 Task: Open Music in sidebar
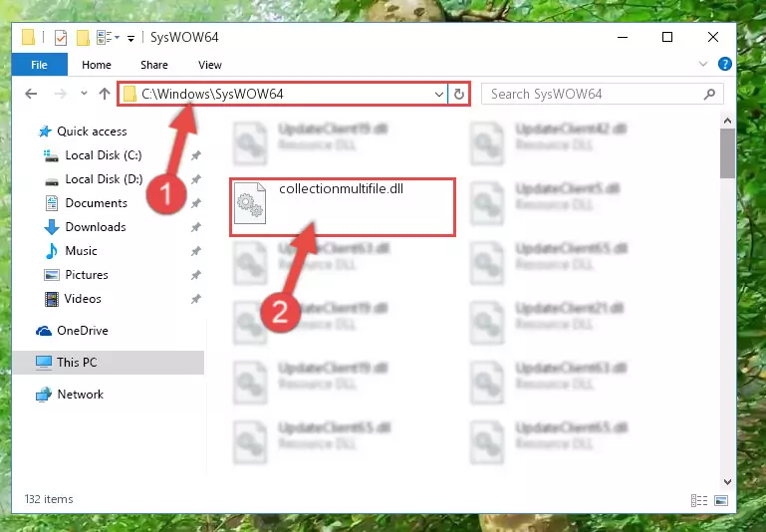coord(81,251)
